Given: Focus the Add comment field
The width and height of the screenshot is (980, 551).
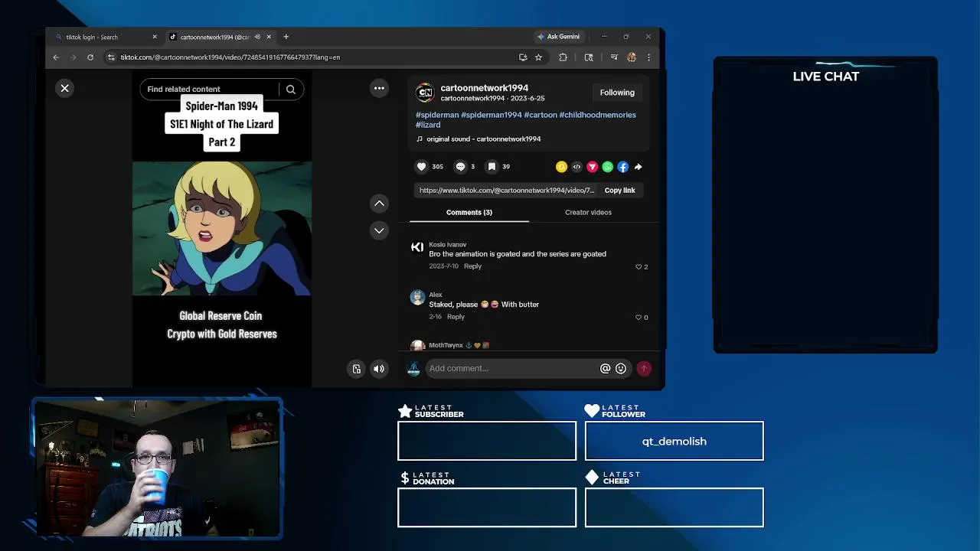Looking at the screenshot, I should [x=513, y=369].
